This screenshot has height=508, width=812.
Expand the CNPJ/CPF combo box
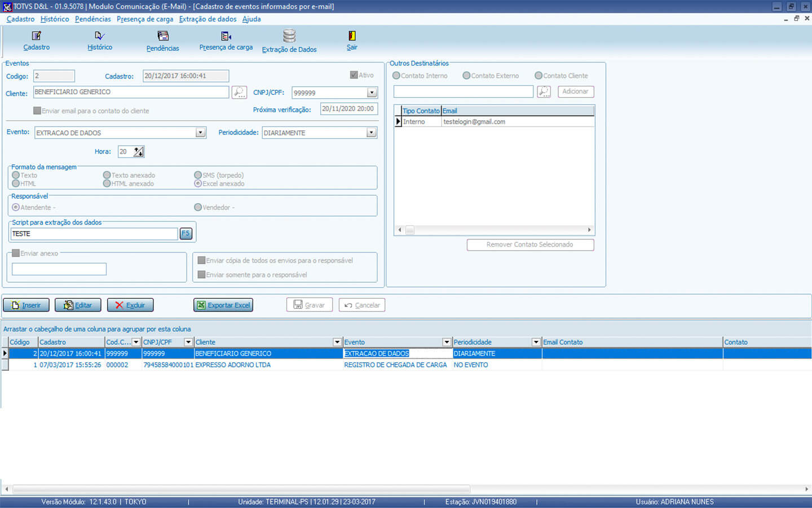372,93
